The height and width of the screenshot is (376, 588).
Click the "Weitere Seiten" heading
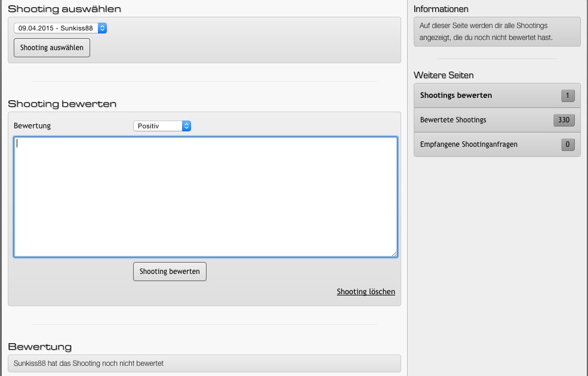(444, 75)
